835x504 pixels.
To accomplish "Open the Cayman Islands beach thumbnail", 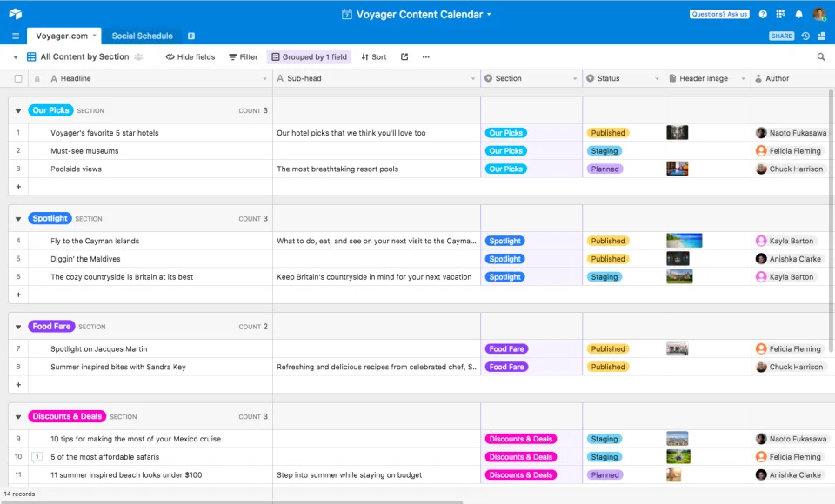I will tap(685, 241).
